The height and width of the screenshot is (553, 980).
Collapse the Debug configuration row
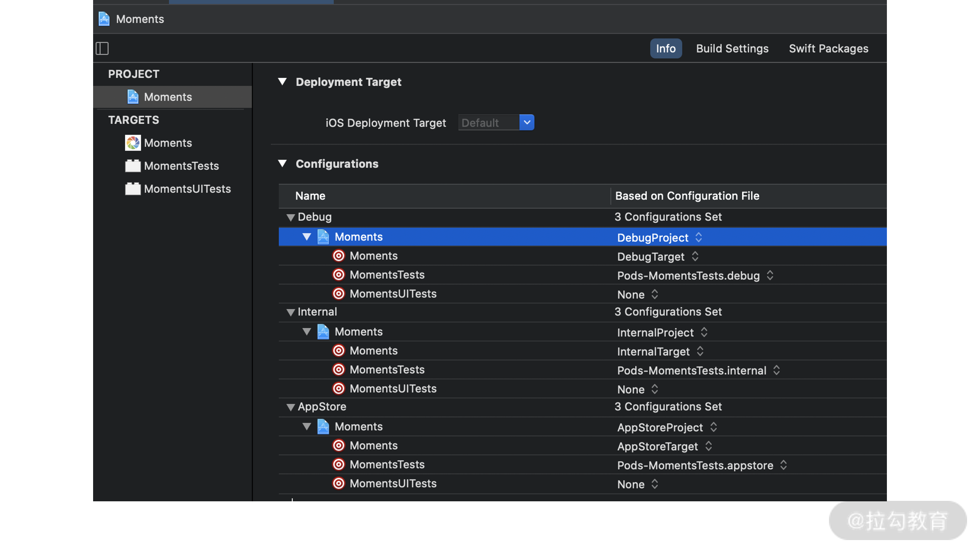coord(290,217)
